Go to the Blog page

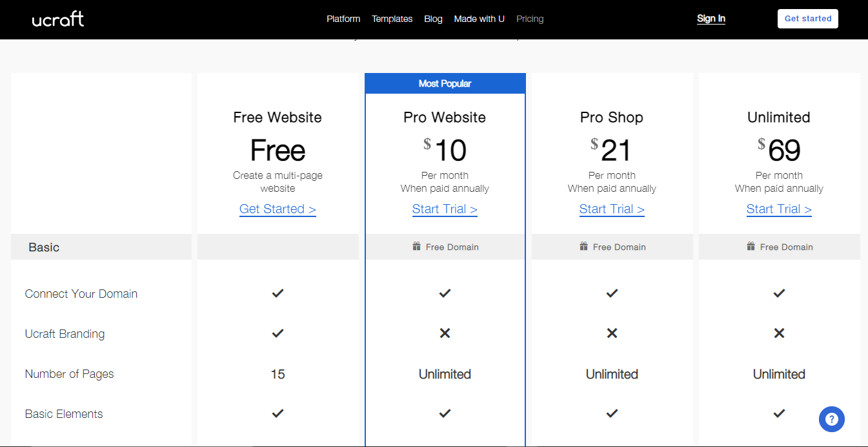433,19
